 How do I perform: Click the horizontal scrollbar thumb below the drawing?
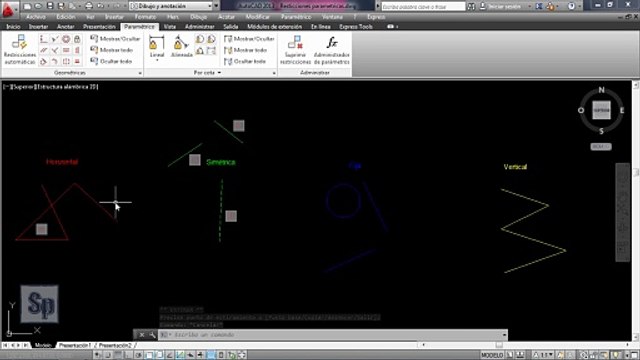pos(499,345)
